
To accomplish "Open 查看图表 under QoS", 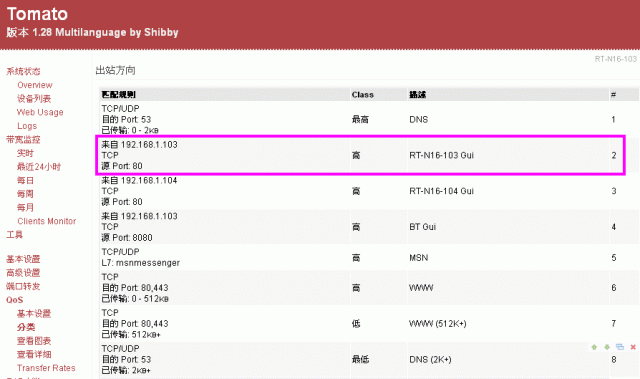I will pos(34,341).
